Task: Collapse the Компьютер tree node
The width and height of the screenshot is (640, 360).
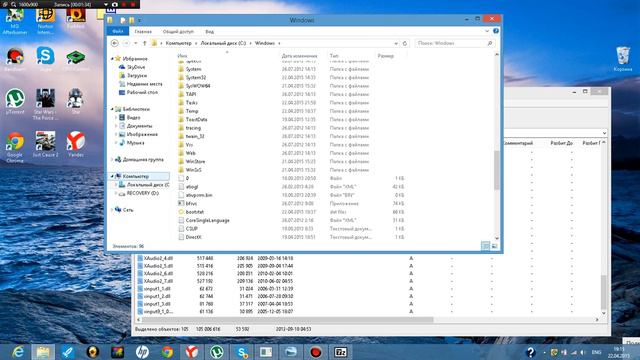Action: (112, 176)
